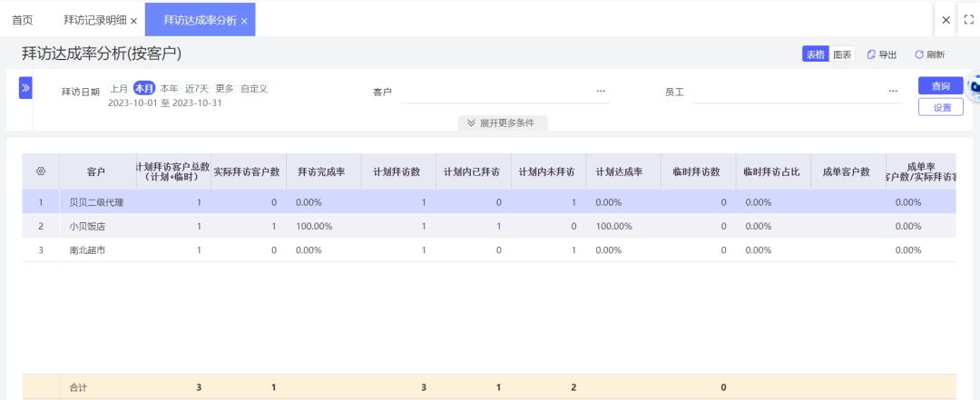This screenshot has width=980, height=400.
Task: Open customer picker ellipsis icon
Action: point(601,92)
